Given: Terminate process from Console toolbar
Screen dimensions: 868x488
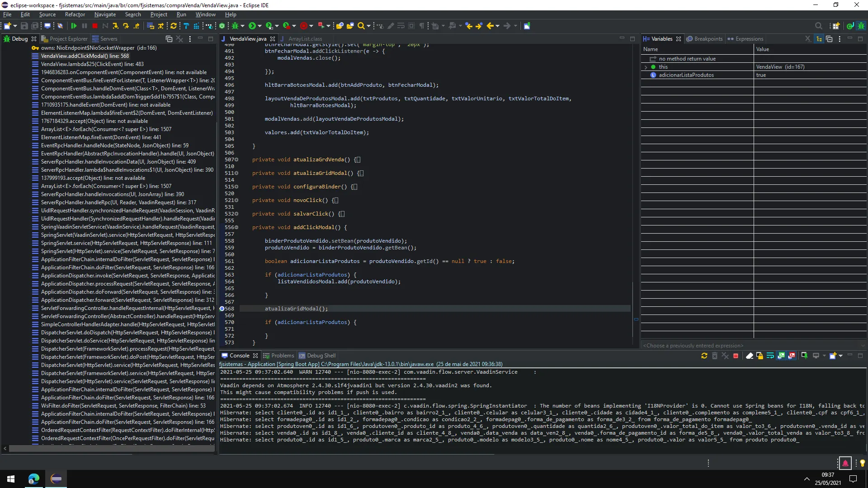Looking at the screenshot, I should tap(736, 356).
